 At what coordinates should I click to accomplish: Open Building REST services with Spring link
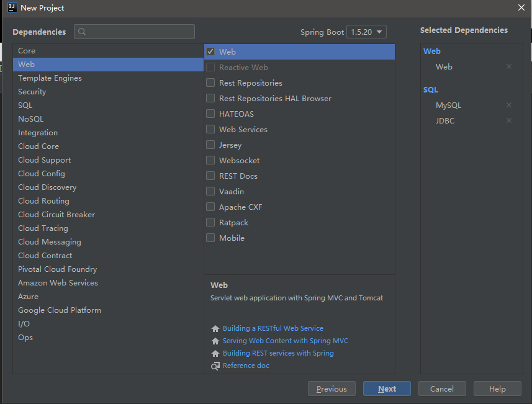pyautogui.click(x=278, y=353)
